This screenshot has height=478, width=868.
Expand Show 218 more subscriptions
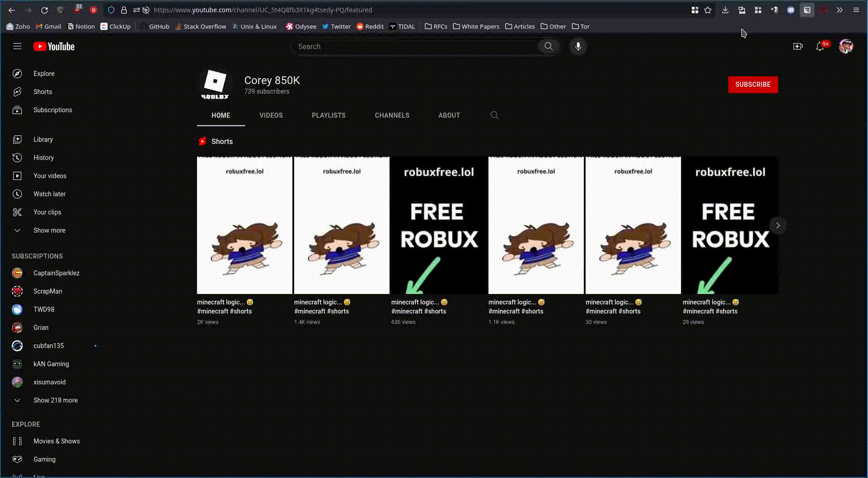(54, 400)
